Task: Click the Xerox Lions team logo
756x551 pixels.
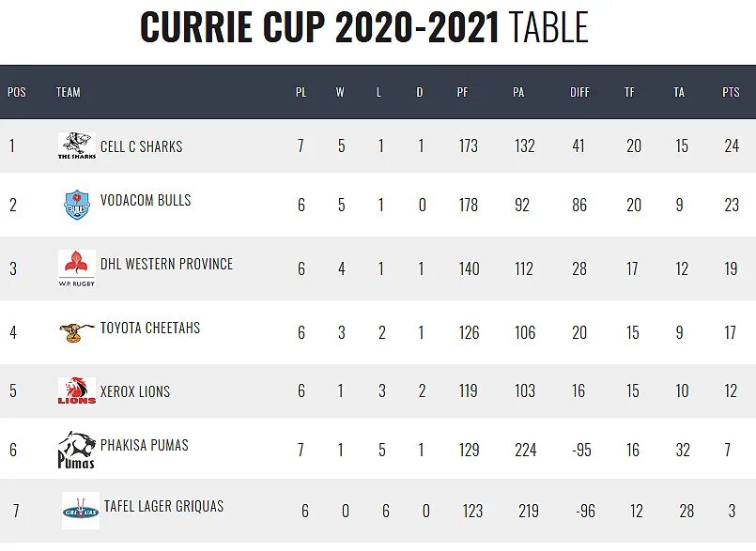Action: 76,391
